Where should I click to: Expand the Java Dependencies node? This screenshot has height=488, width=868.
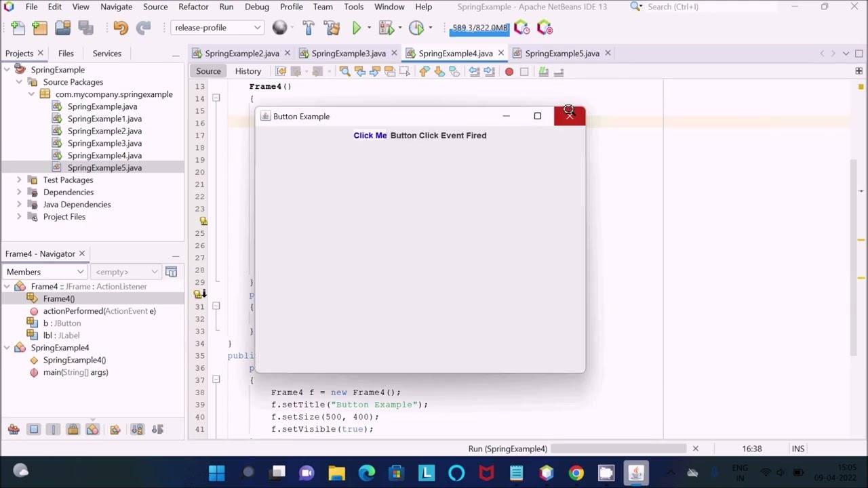pyautogui.click(x=19, y=204)
